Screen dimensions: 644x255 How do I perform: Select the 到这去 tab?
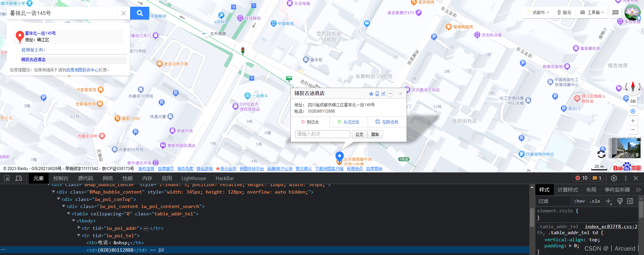click(x=310, y=122)
